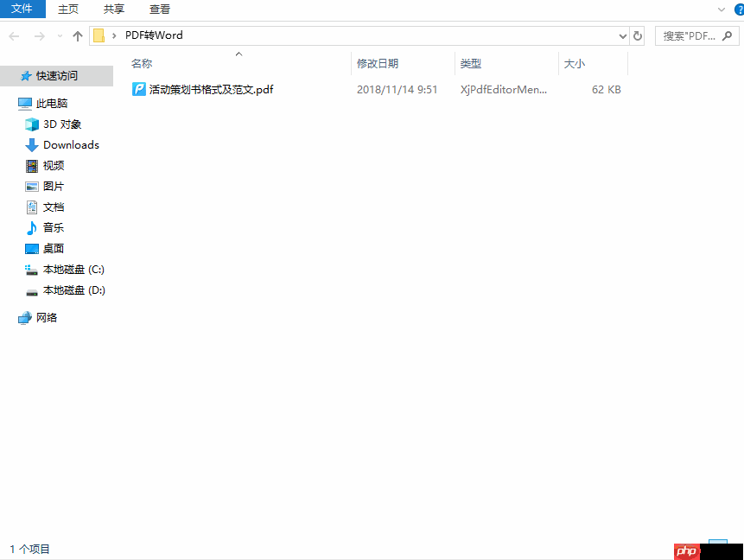Select 桌面 in the navigation pane

pyautogui.click(x=51, y=248)
